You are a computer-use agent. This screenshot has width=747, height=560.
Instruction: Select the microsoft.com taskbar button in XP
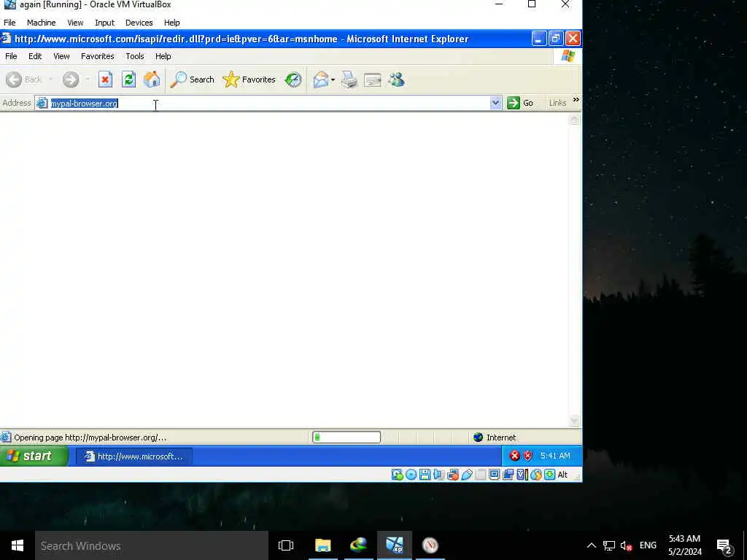point(134,456)
